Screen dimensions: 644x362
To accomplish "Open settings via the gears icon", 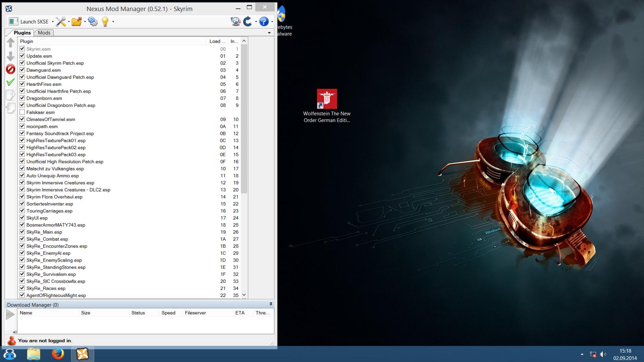I will (x=93, y=21).
